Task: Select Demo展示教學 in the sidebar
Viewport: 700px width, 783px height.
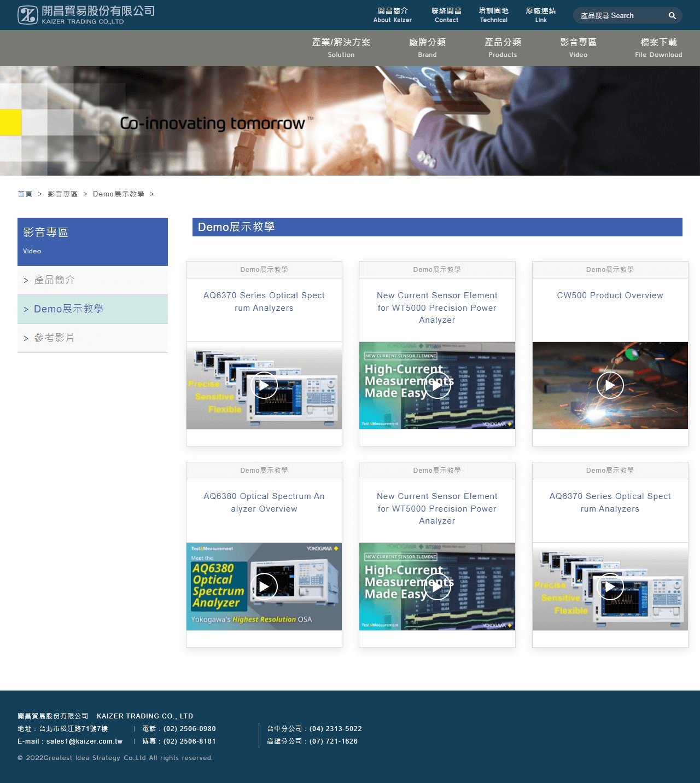Action: click(92, 309)
